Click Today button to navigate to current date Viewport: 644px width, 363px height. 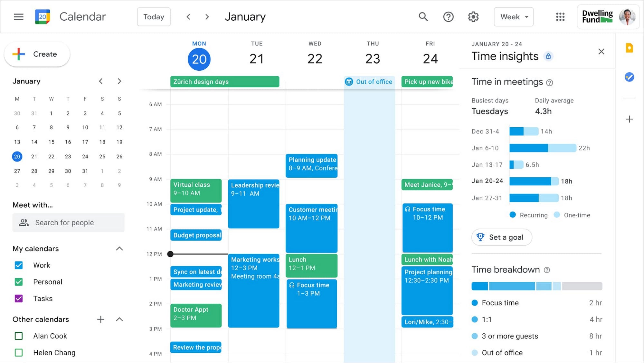pos(154,16)
